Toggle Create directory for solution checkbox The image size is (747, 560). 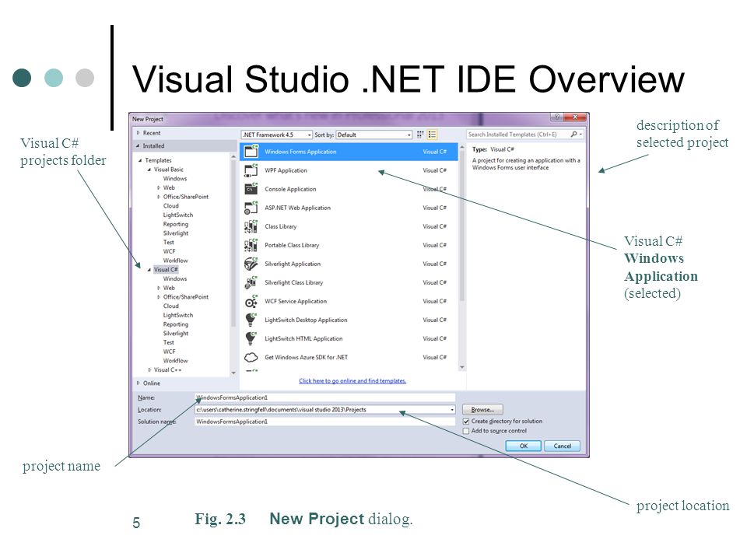point(466,422)
